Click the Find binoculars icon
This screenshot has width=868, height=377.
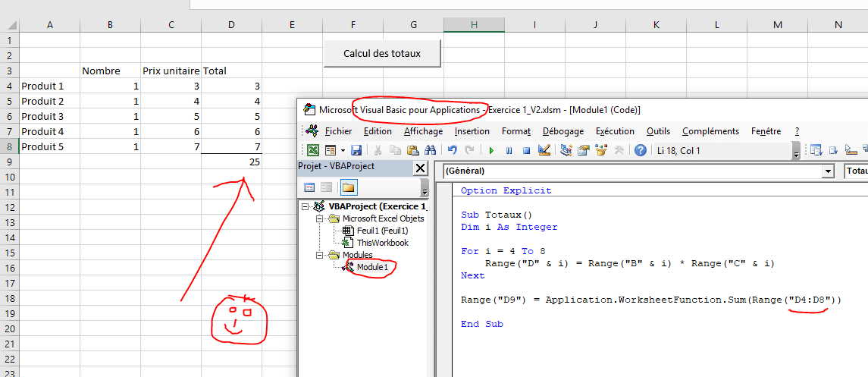click(431, 150)
